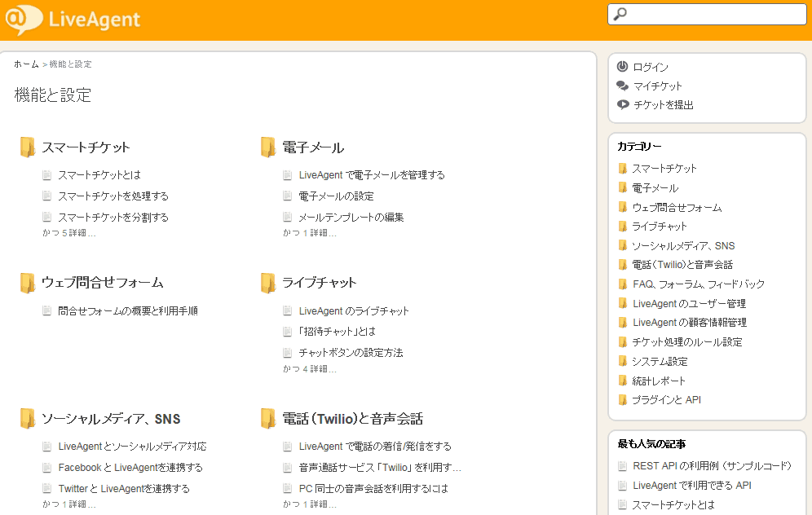Open article Facebook と LiveAgentを連携する
Screen dimensions: 812x515
pos(130,468)
